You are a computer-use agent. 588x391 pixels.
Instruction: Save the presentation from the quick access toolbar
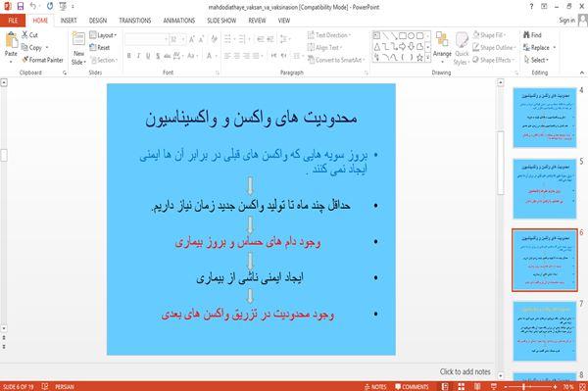(21, 7)
